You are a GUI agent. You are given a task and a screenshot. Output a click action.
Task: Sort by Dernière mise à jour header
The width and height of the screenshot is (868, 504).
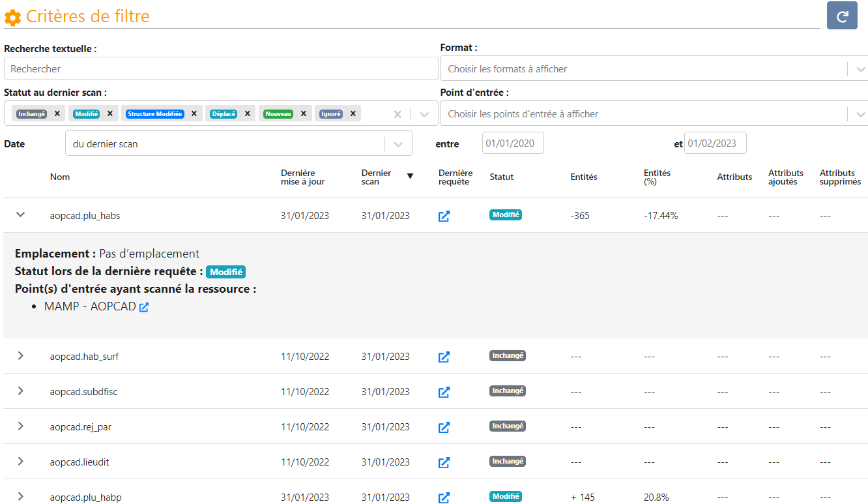tap(303, 177)
